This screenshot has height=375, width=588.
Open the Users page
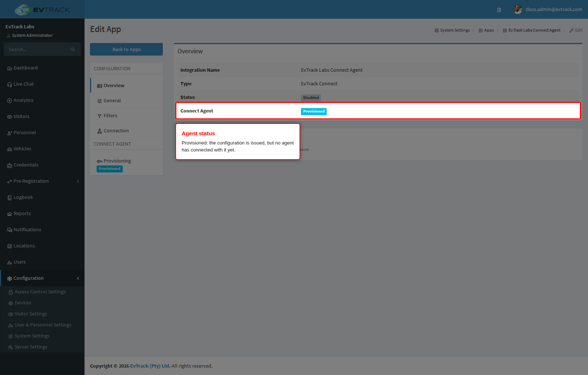click(x=42, y=262)
